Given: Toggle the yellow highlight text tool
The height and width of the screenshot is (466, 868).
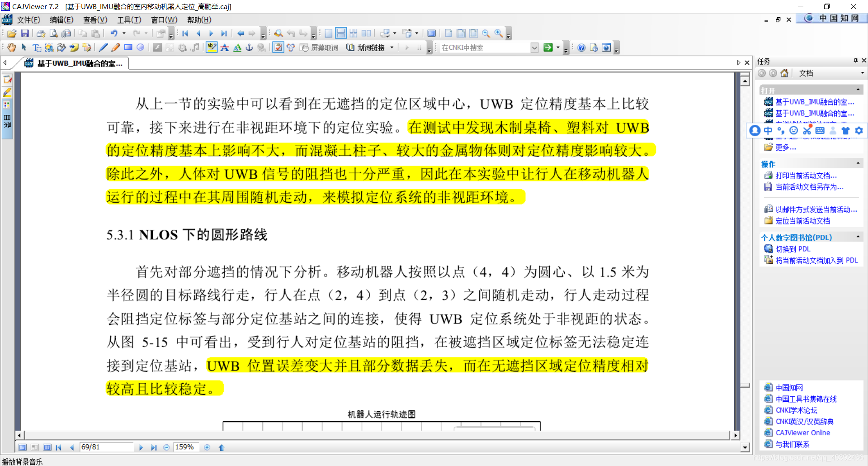Looking at the screenshot, I should (x=212, y=48).
